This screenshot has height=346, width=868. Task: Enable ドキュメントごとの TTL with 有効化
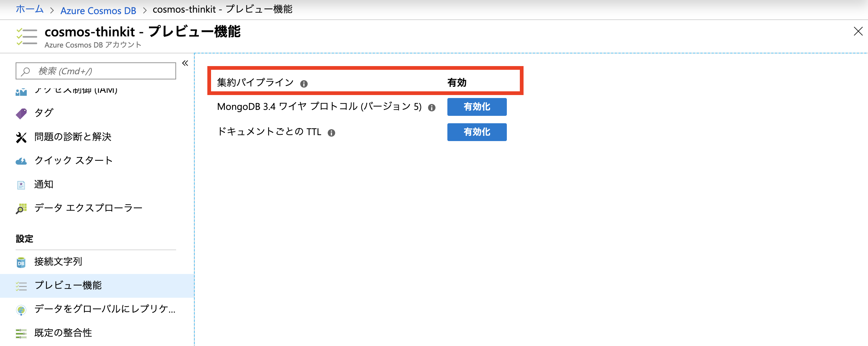[477, 132]
